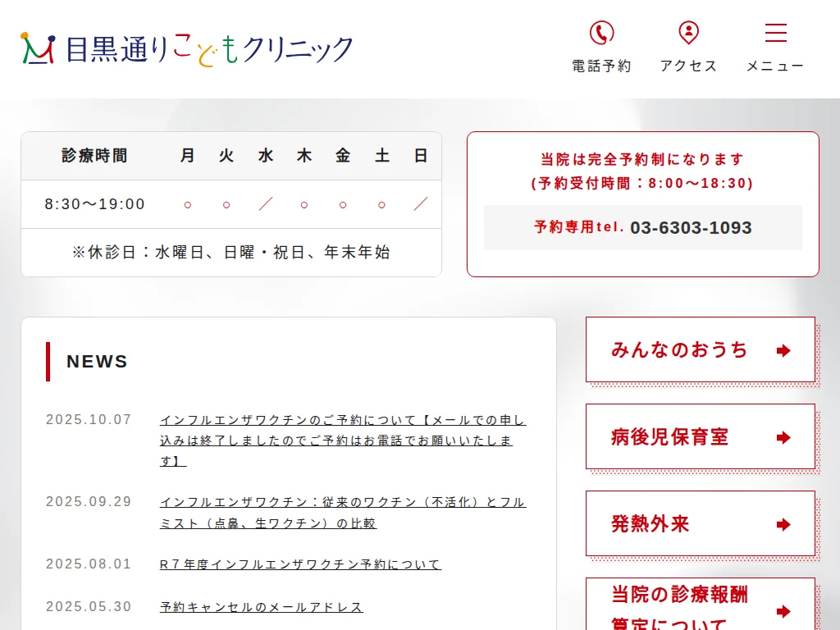Click the 目黒通りこどもクリニック logo
Viewport: 840px width, 630px height.
pyautogui.click(x=186, y=49)
